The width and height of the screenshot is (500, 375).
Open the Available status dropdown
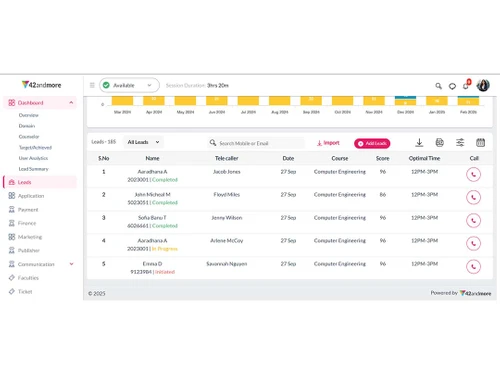pyautogui.click(x=129, y=85)
